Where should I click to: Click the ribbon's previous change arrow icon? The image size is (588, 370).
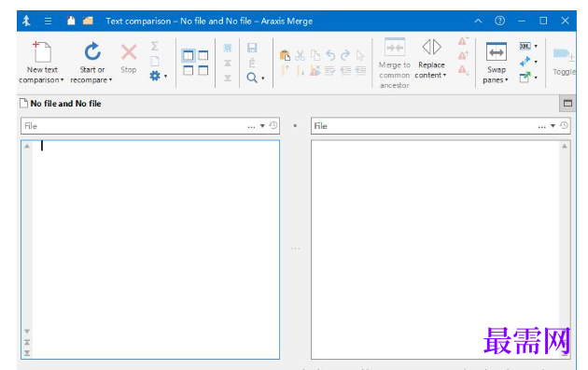pyautogui.click(x=228, y=63)
